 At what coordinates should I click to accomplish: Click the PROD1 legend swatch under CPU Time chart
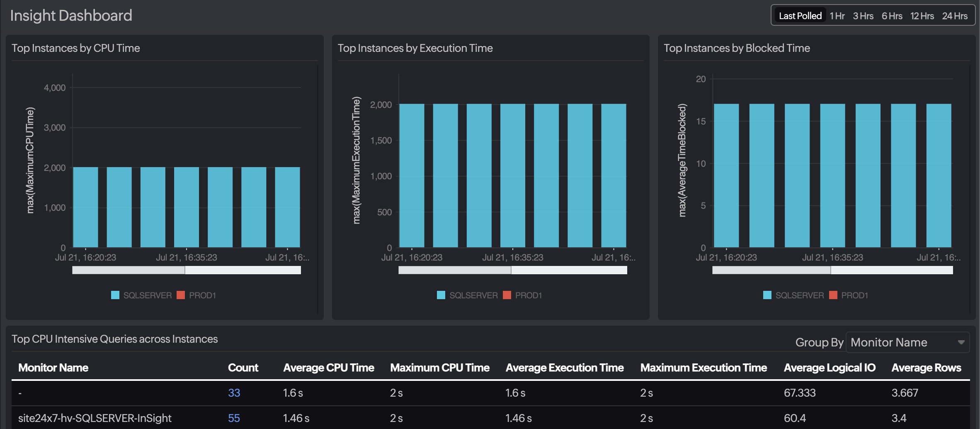(180, 295)
